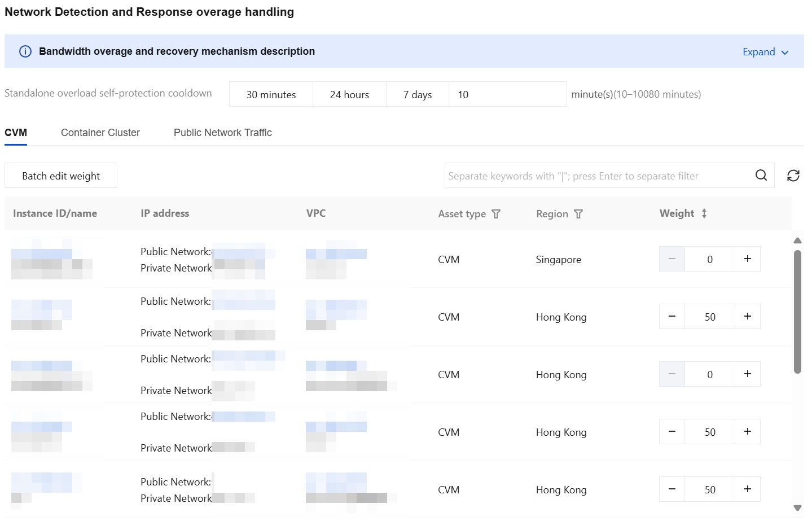Click the Batch edit weight button
812x521 pixels.
pyautogui.click(x=61, y=176)
